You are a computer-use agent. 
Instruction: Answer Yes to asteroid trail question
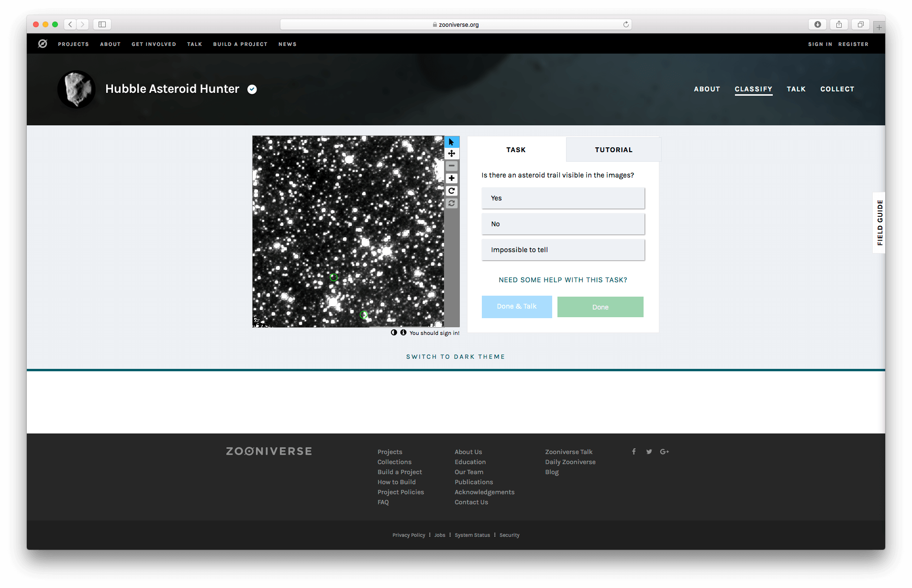coord(563,198)
